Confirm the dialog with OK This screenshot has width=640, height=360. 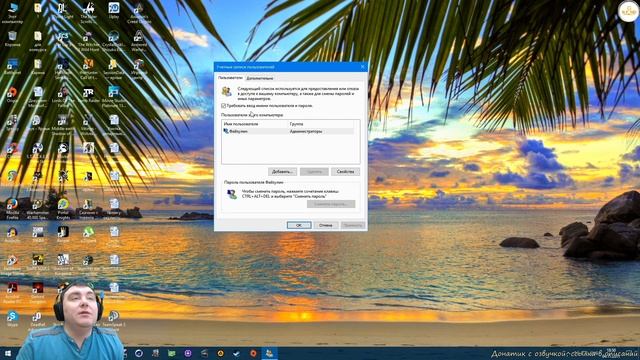pos(299,225)
